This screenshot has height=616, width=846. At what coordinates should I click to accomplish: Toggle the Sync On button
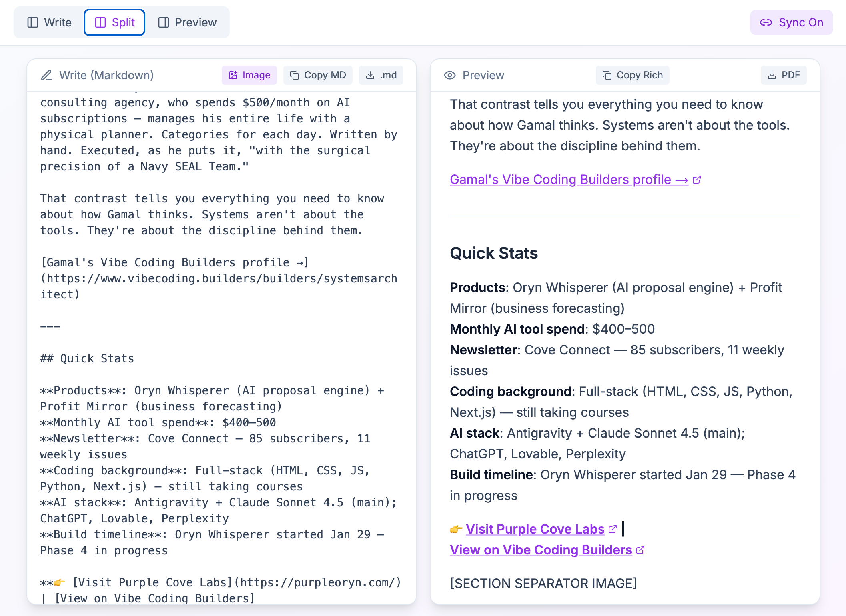(791, 22)
